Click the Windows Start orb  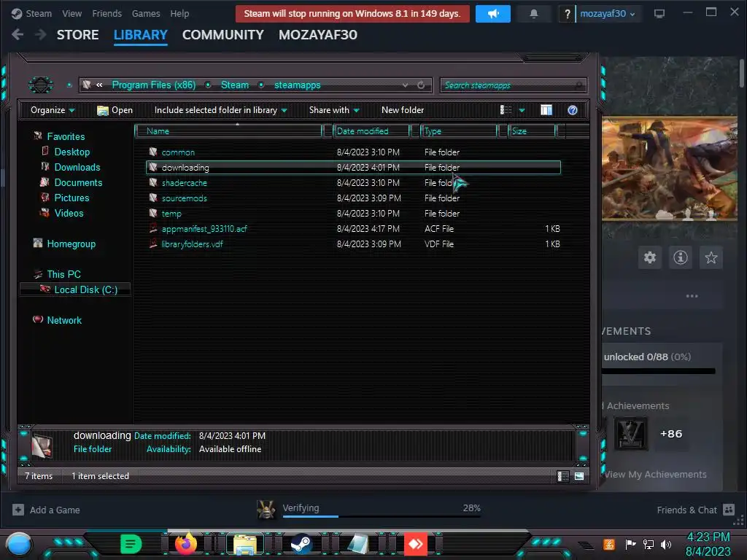18,544
